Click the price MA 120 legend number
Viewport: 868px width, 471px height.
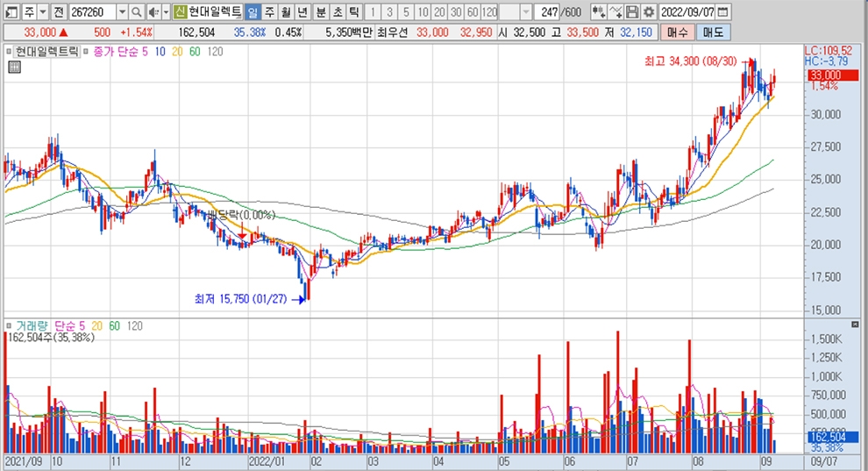click(x=215, y=52)
